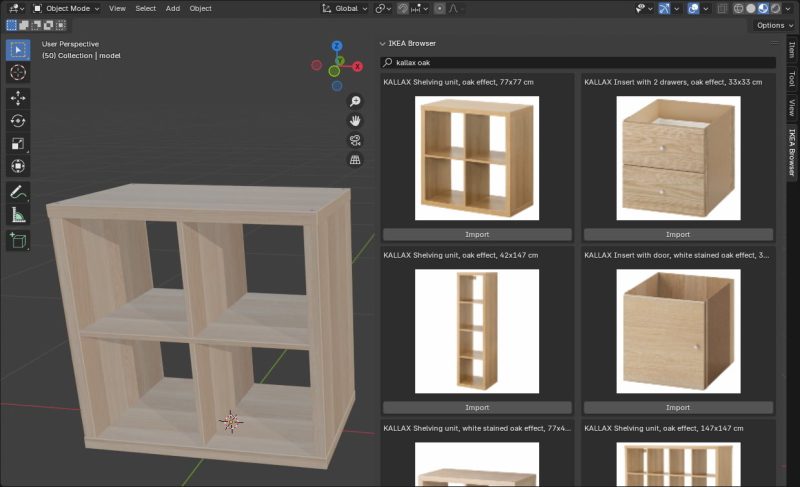Open the Add menu
Screen dimensions: 800x487
coord(173,8)
